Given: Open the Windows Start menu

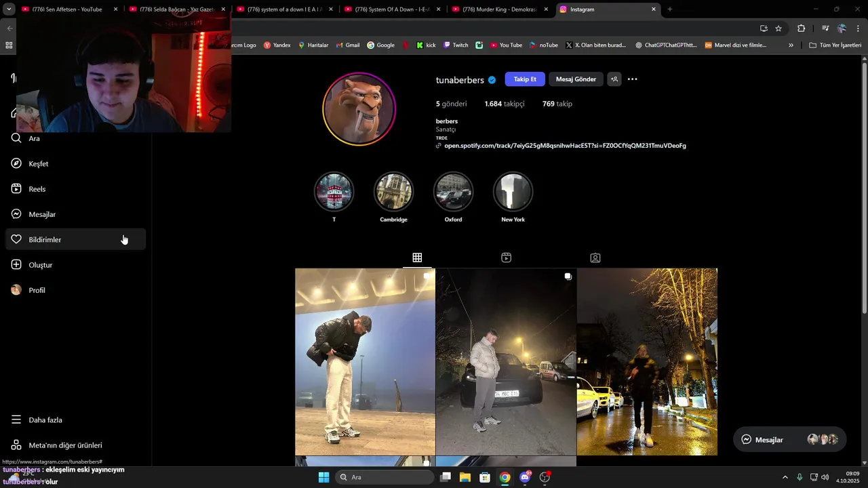Looking at the screenshot, I should [x=323, y=477].
